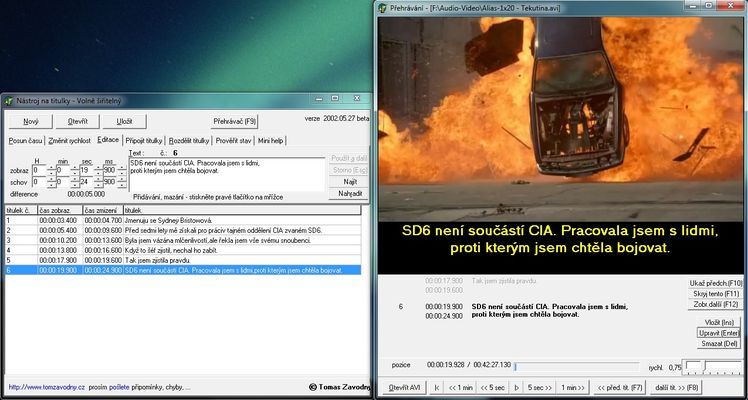Image resolution: width=748 pixels, height=400 pixels.
Task: Click Zobr.další (F12) button
Action: click(715, 304)
